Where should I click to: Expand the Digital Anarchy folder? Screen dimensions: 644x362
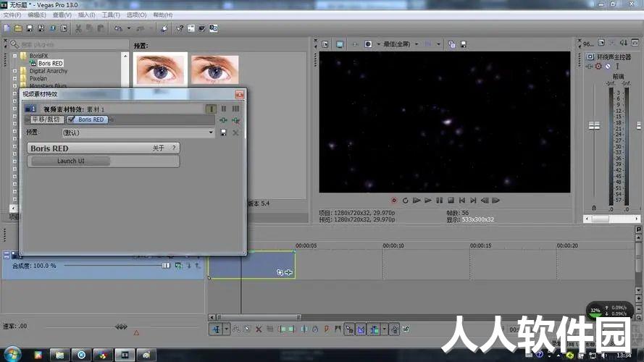point(14,71)
